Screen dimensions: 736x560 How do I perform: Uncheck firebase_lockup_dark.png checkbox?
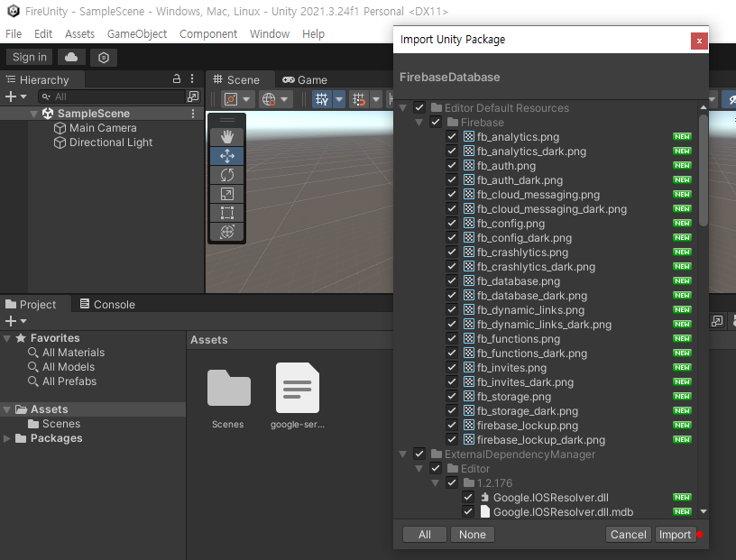(452, 440)
